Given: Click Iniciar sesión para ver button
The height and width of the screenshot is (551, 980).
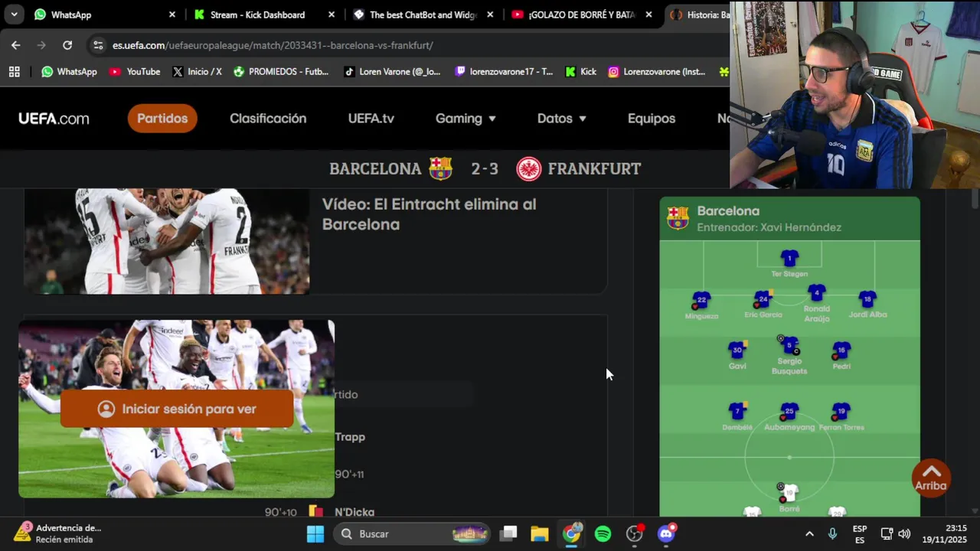Looking at the screenshot, I should (177, 409).
